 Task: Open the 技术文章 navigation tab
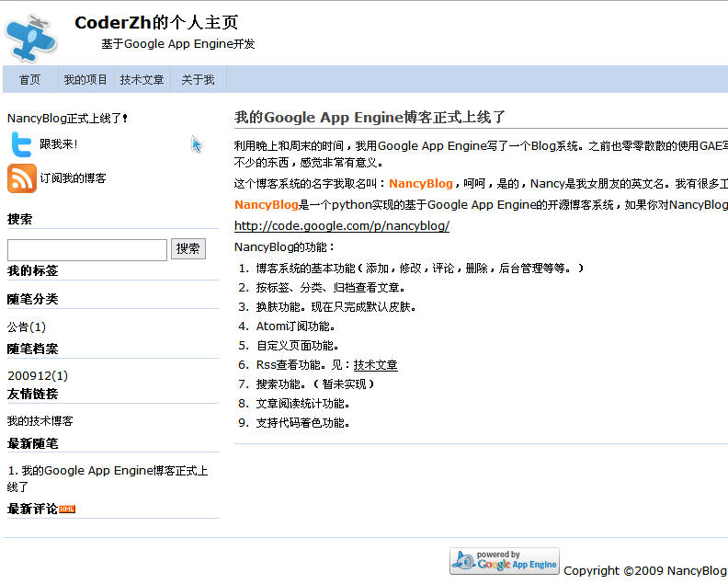[142, 79]
